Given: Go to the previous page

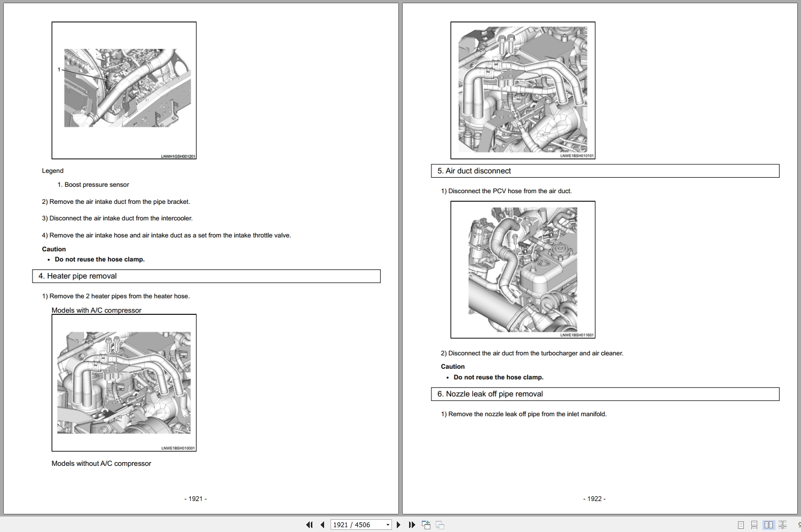Looking at the screenshot, I should [323, 525].
